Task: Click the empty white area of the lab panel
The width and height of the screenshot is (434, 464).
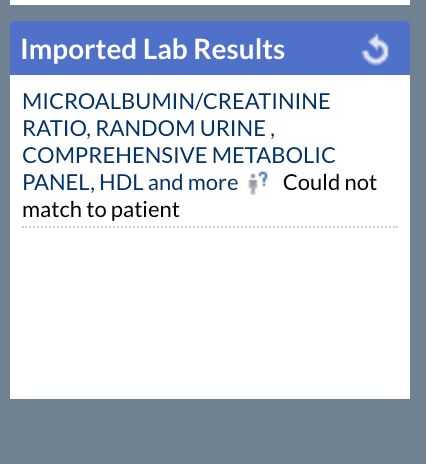Action: click(210, 313)
